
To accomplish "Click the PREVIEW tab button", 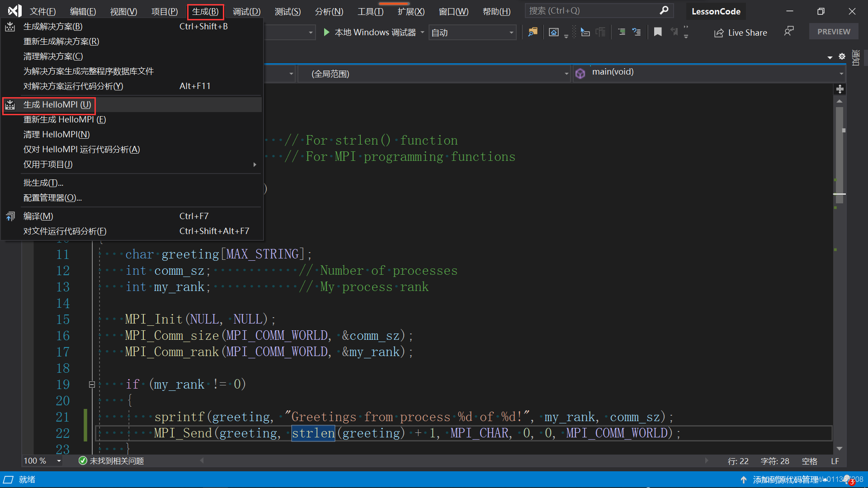I will (x=834, y=32).
